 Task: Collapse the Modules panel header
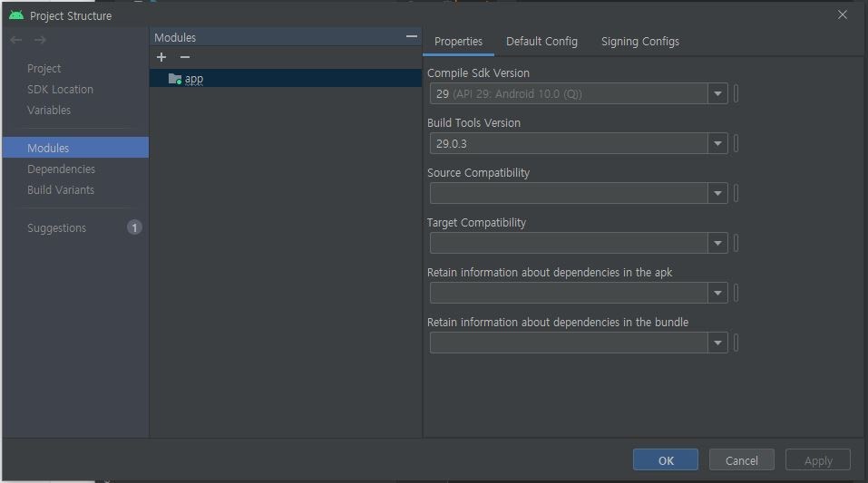tap(411, 36)
